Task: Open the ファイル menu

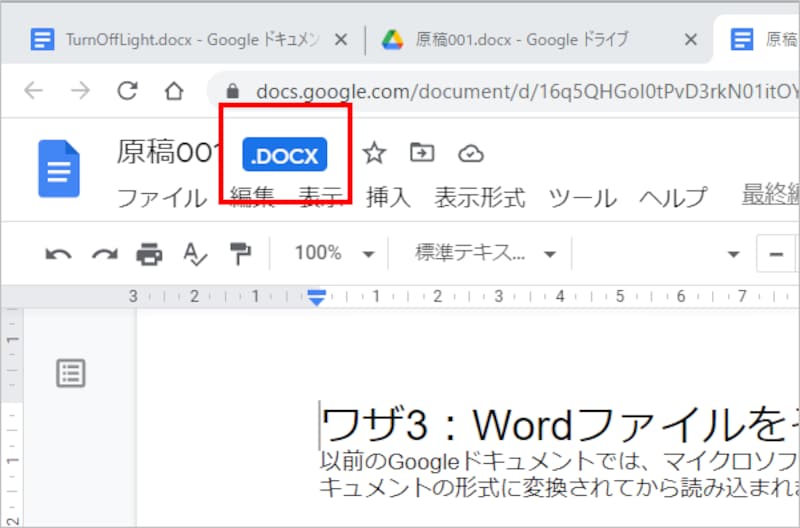Action: pos(162,197)
